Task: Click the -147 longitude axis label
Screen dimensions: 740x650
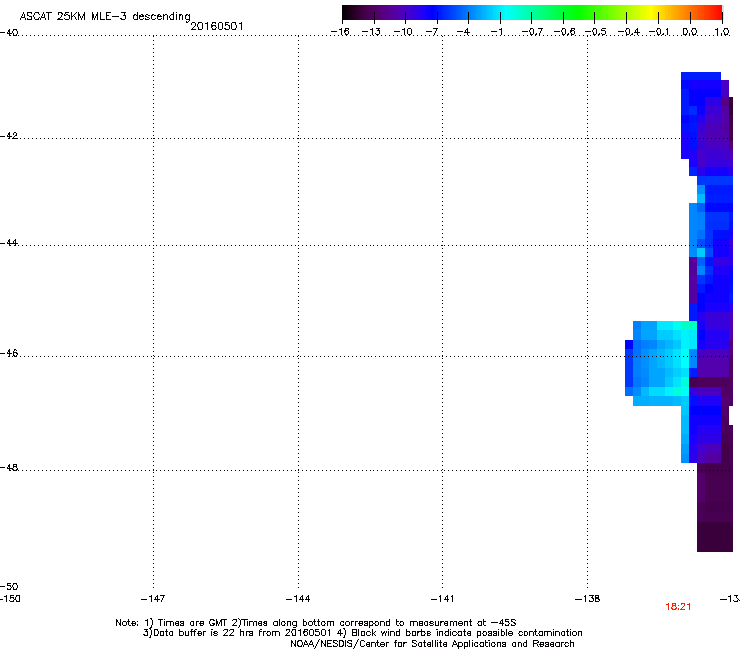Action: (x=153, y=599)
